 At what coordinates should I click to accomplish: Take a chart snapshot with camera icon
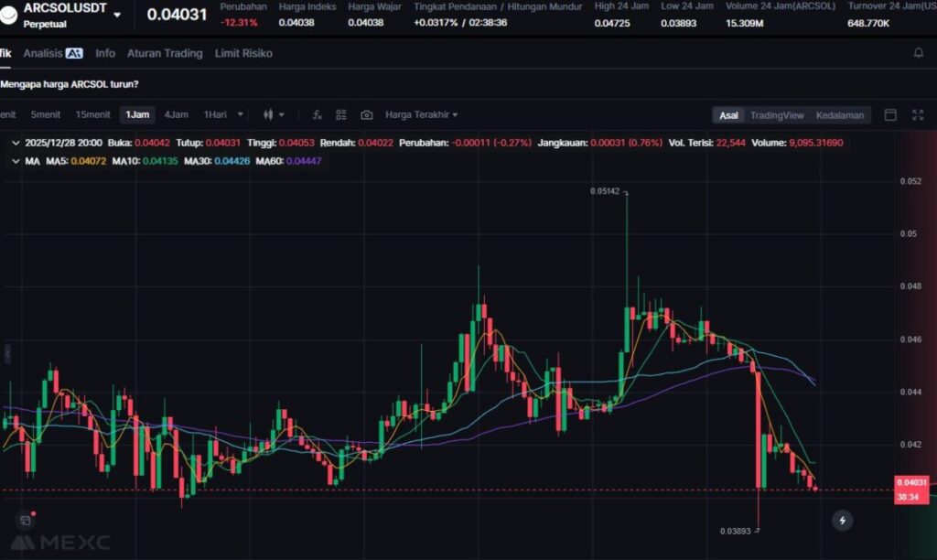(366, 114)
